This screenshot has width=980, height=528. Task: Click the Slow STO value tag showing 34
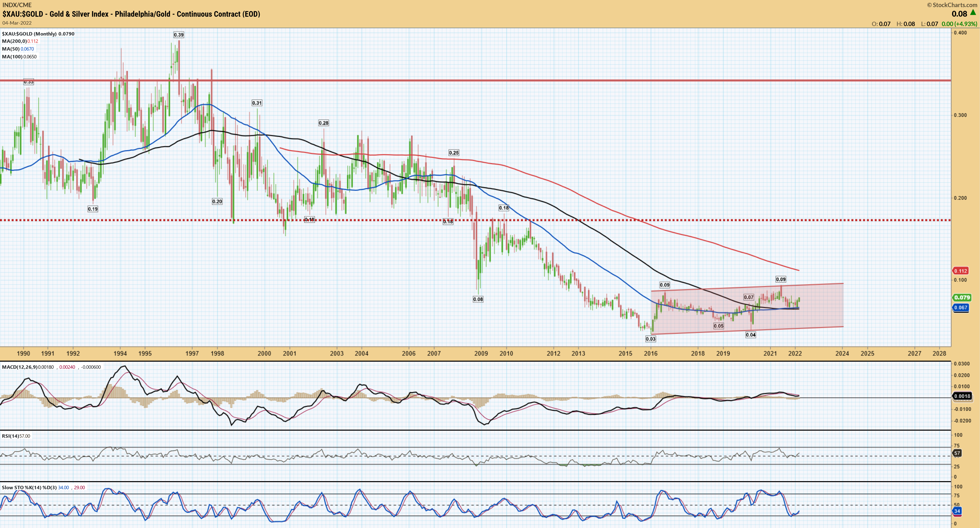957,511
